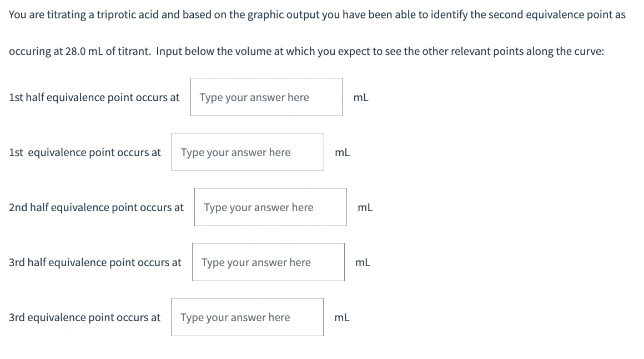Focus the 3rd equivalence point answer box

(247, 317)
